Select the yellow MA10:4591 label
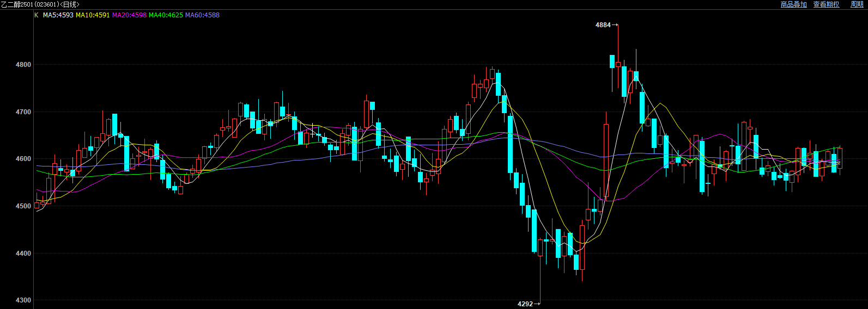This screenshot has height=309, width=868. point(93,15)
